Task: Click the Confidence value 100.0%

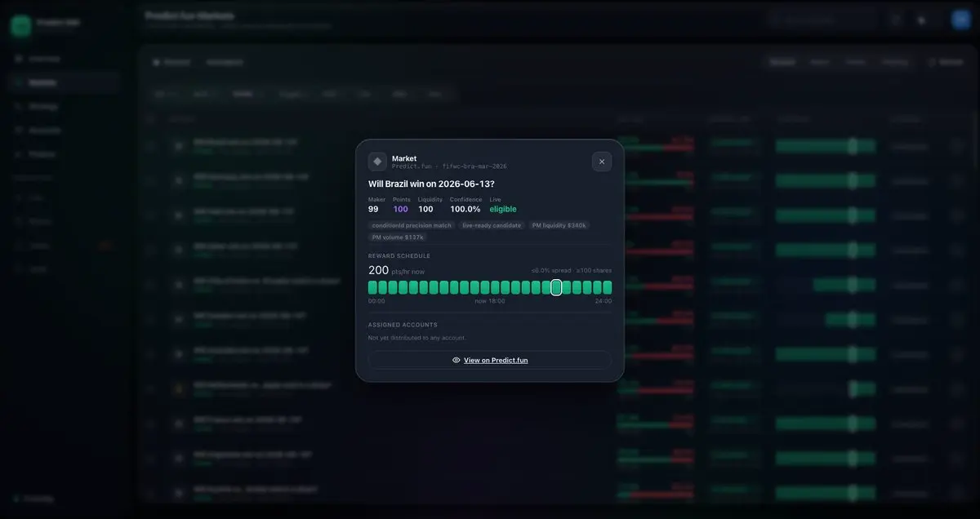Action: point(465,209)
